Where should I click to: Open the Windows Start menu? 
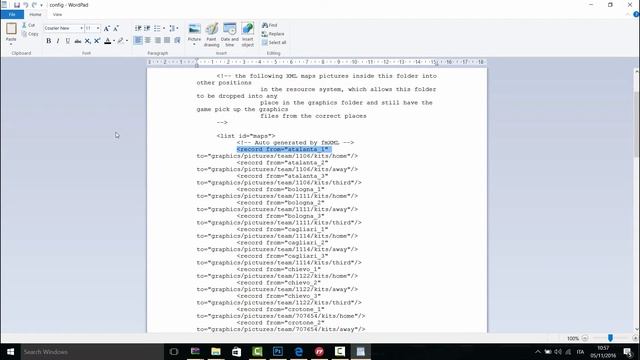click(10, 351)
